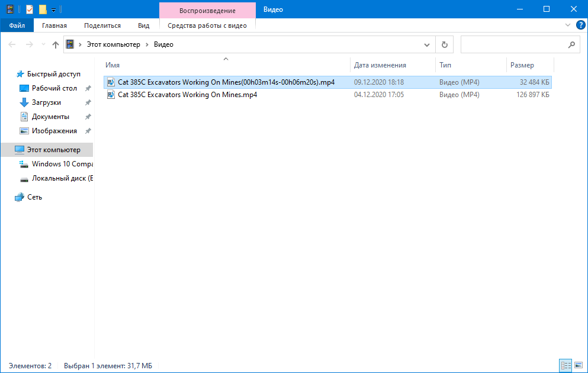The height and width of the screenshot is (373, 588).
Task: Select the Средства работы с видео tab
Action: click(x=207, y=25)
